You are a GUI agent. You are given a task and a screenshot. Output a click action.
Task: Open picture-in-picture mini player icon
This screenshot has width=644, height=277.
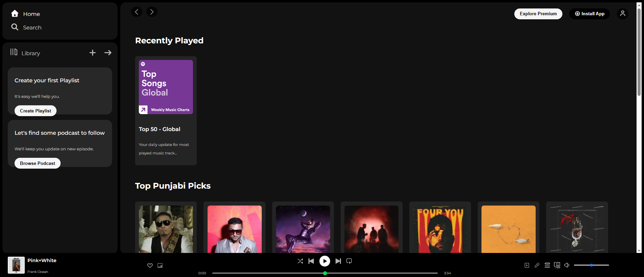point(160,265)
